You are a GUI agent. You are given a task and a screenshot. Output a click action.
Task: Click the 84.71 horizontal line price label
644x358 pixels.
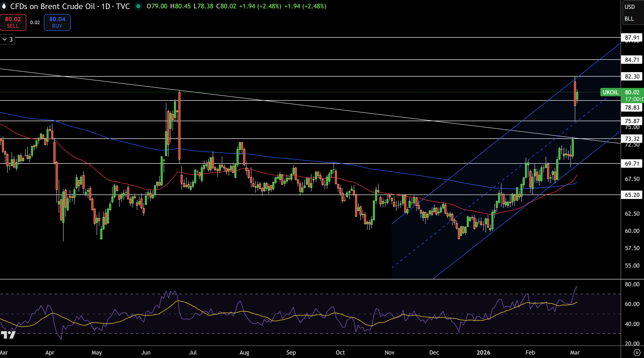632,60
